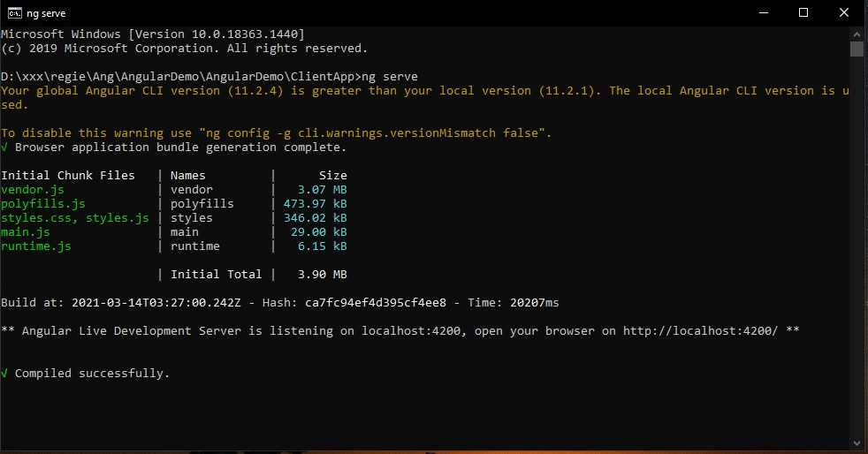Viewport: 868px width, 454px height.
Task: Close the ng serve console window
Action: pyautogui.click(x=843, y=12)
